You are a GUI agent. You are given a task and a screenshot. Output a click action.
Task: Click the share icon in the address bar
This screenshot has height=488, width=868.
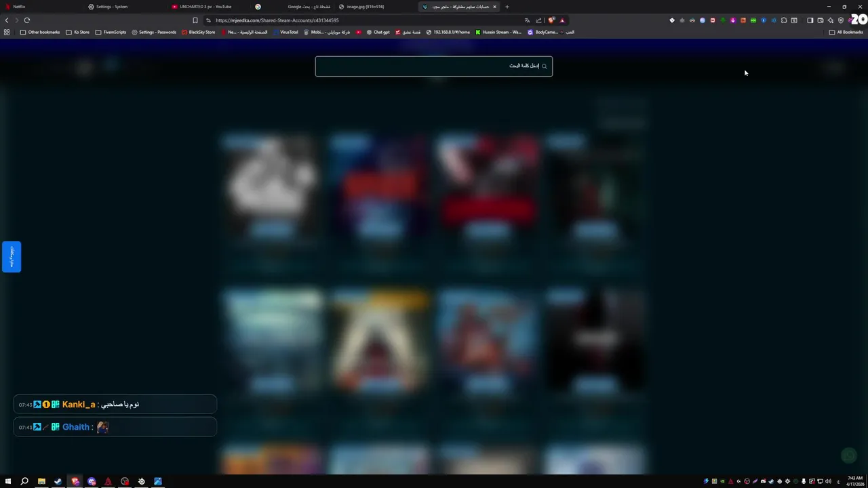(x=538, y=20)
